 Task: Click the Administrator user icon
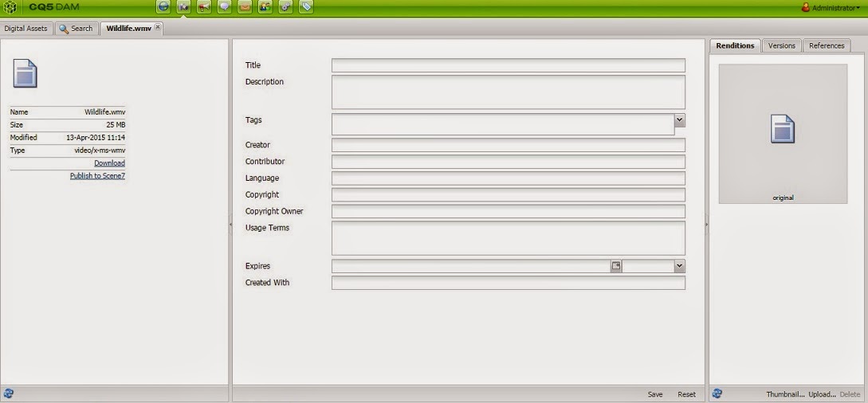point(806,7)
